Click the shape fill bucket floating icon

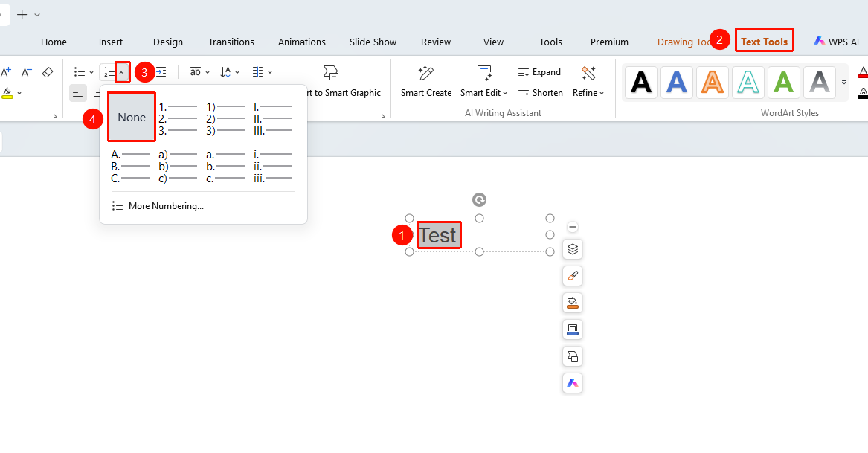point(573,302)
